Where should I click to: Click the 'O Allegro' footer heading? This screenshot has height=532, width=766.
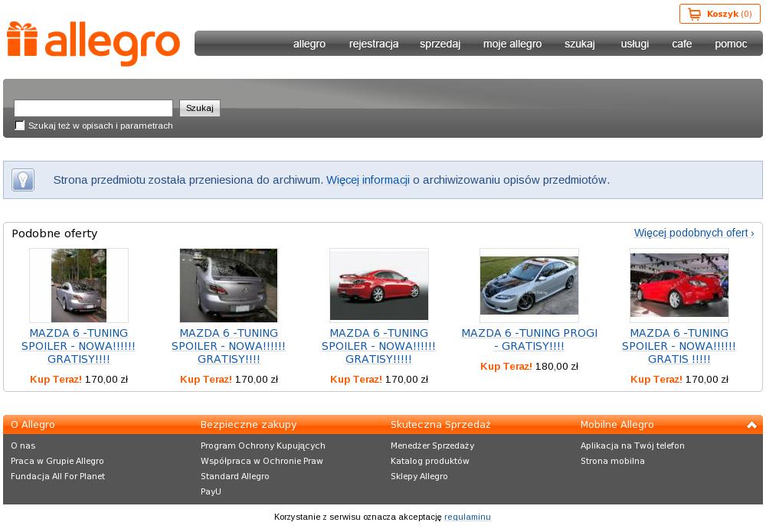click(x=33, y=425)
